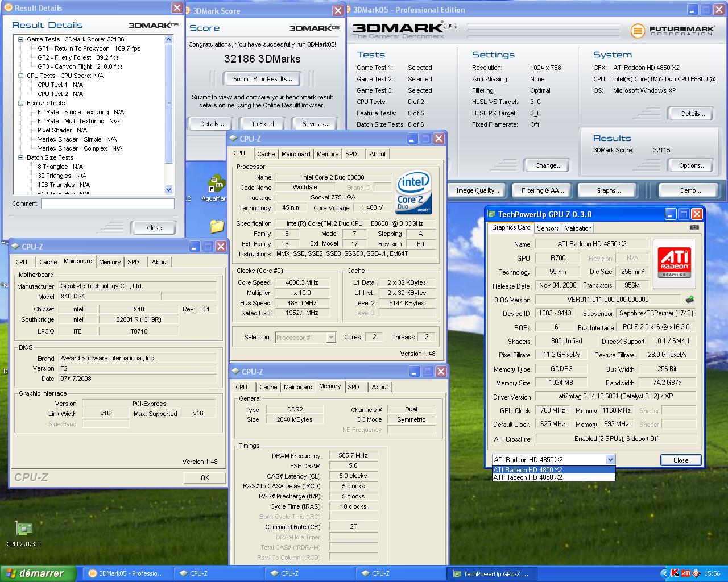This screenshot has height=582, width=728.
Task: Open About tab in Mainboard CPU-Z window
Action: pos(160,262)
